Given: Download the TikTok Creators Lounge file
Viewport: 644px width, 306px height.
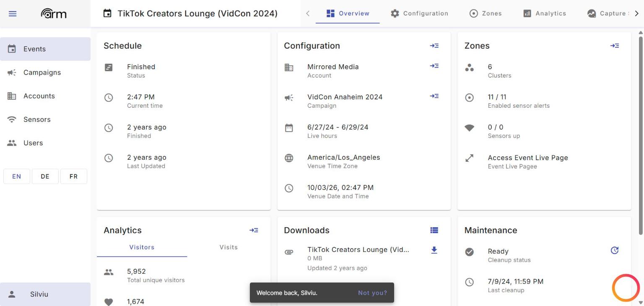Looking at the screenshot, I should (434, 250).
